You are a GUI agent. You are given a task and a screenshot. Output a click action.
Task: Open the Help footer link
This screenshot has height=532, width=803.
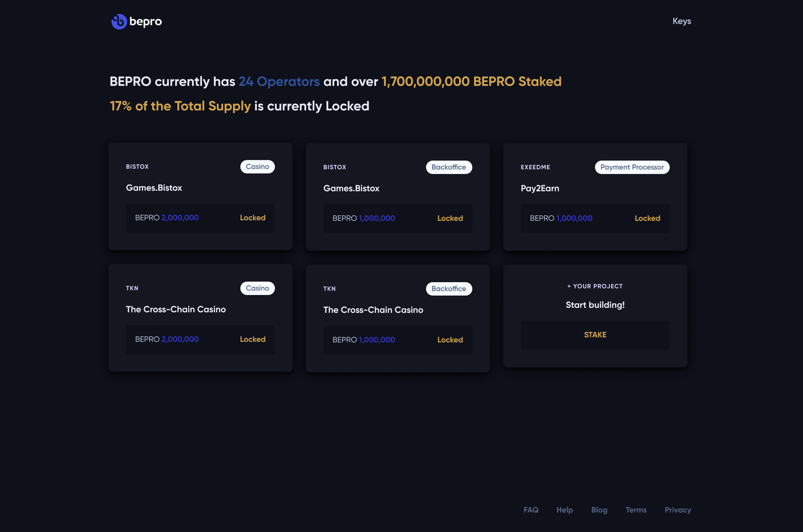pos(565,510)
